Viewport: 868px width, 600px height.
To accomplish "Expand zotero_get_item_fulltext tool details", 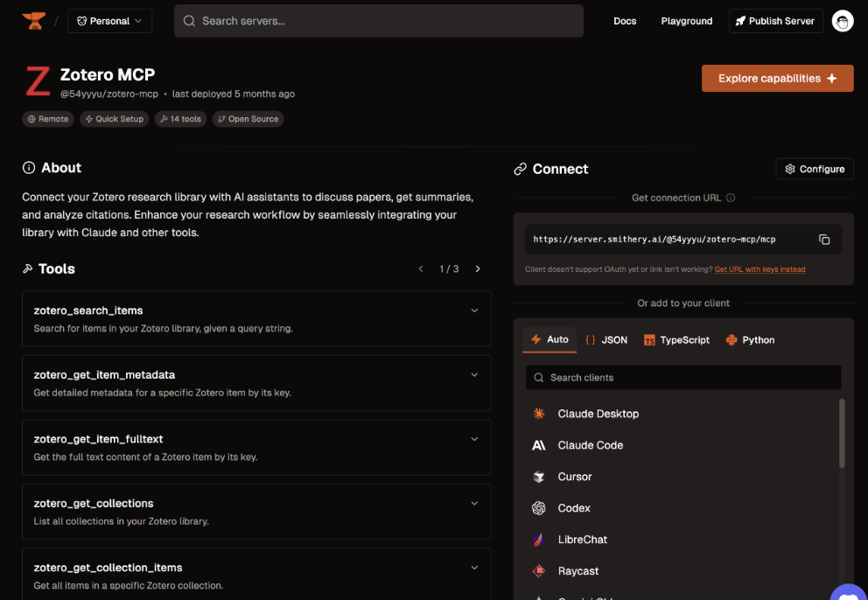I will [474, 439].
